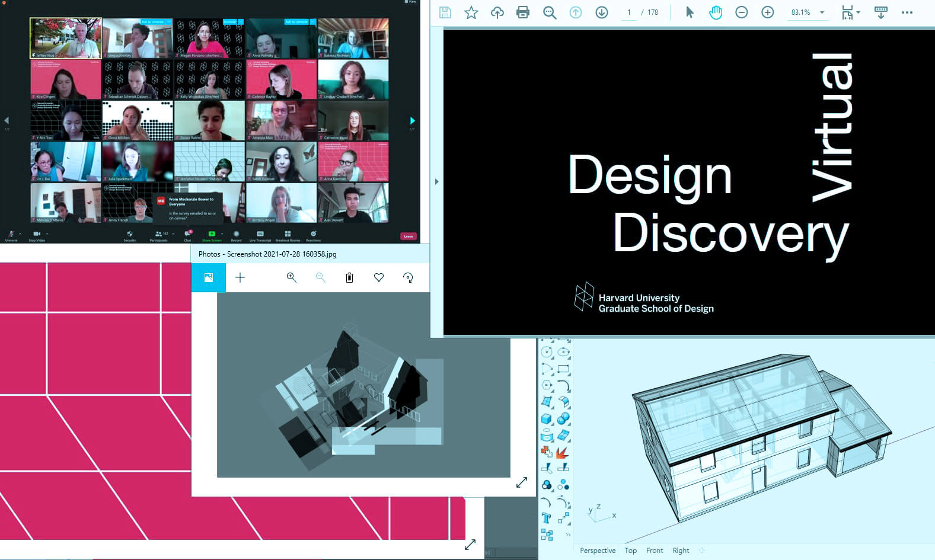Add a new viewport tab in Rhino
Image resolution: width=935 pixels, height=560 pixels.
702,551
